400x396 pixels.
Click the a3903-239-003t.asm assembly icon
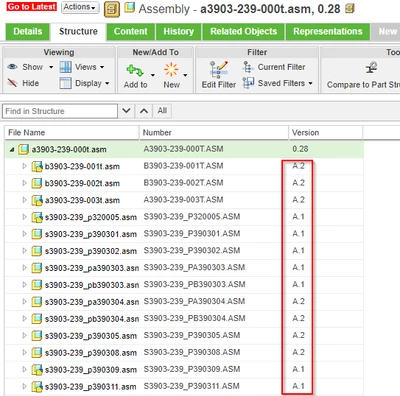pyautogui.click(x=37, y=200)
